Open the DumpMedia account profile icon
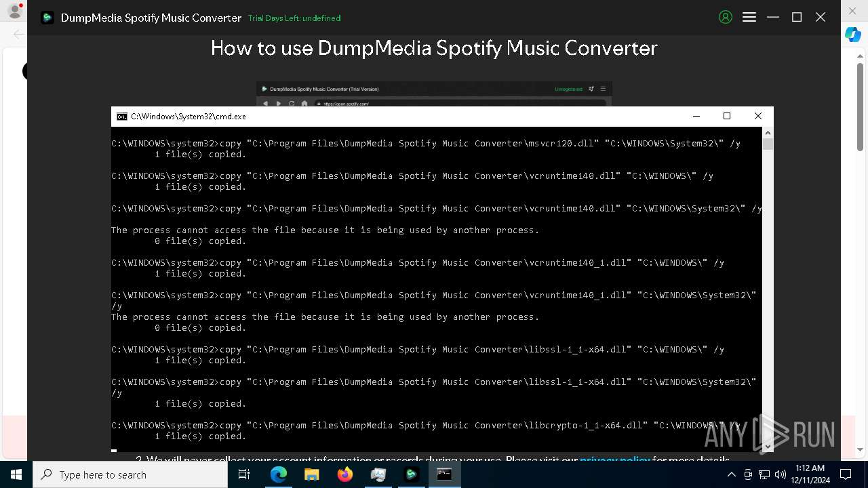868x488 pixels. point(726,18)
